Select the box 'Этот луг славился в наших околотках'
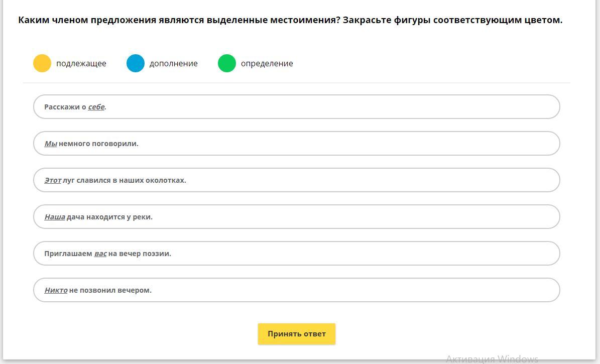Image resolution: width=600 pixels, height=364 pixels. point(296,180)
